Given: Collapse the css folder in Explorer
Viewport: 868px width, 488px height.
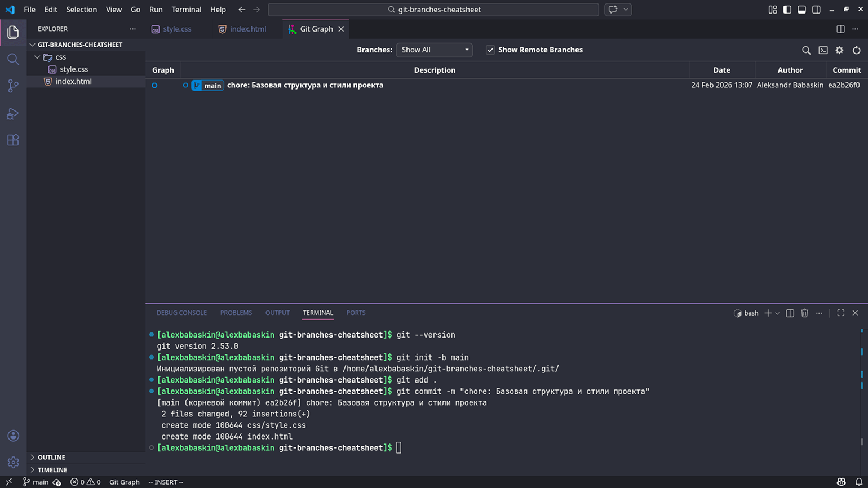Looking at the screenshot, I should click(37, 57).
